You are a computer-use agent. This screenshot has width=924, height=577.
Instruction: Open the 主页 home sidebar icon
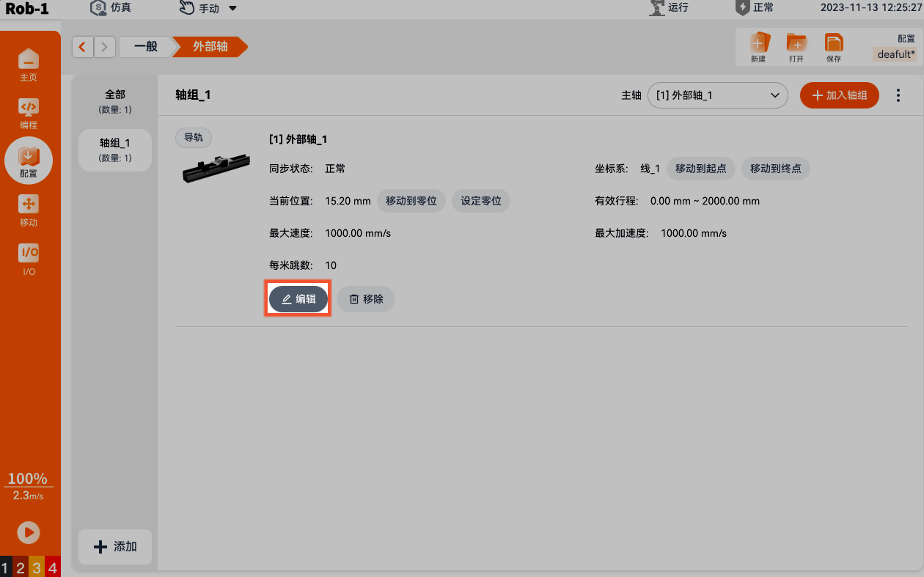click(x=29, y=65)
